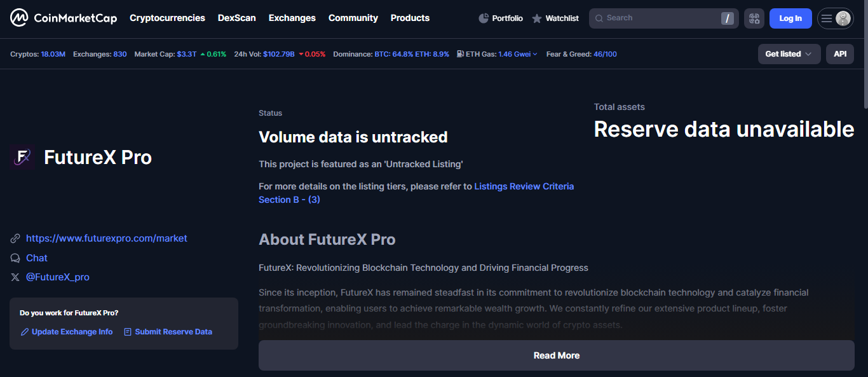Click the Volume data is untracked heading
The image size is (868, 377).
353,137
